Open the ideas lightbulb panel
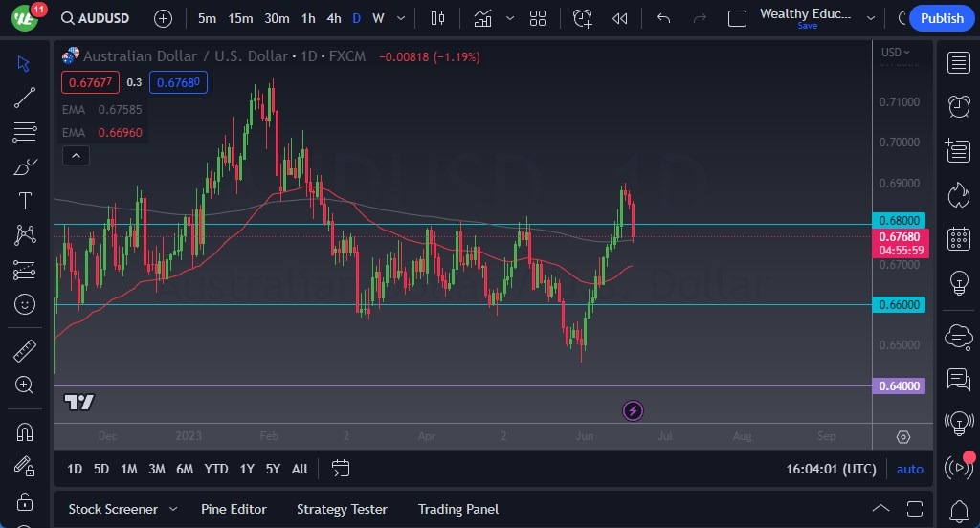The height and width of the screenshot is (528, 980). pyautogui.click(x=958, y=283)
